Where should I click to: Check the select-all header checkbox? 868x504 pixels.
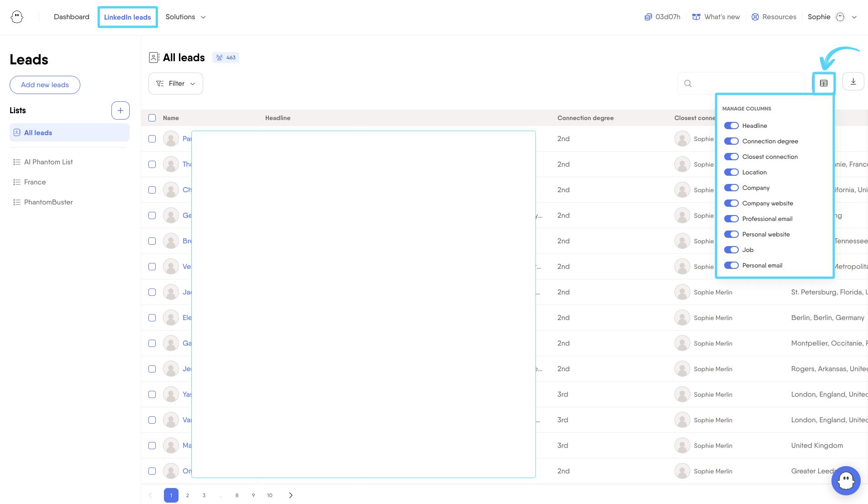pos(152,118)
